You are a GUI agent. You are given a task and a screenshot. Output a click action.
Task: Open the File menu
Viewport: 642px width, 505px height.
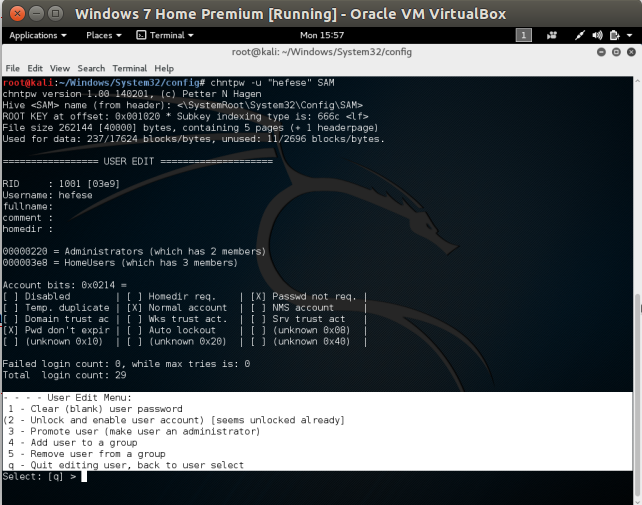tap(13, 68)
